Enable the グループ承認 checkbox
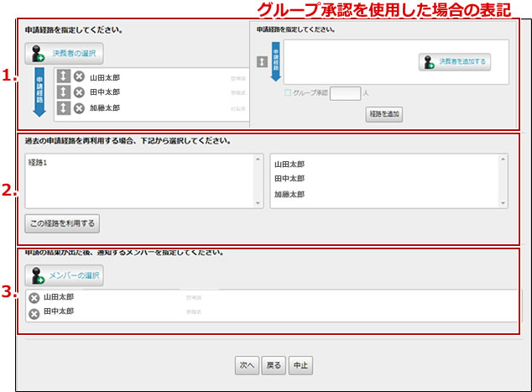This screenshot has height=392, width=532. tap(289, 93)
